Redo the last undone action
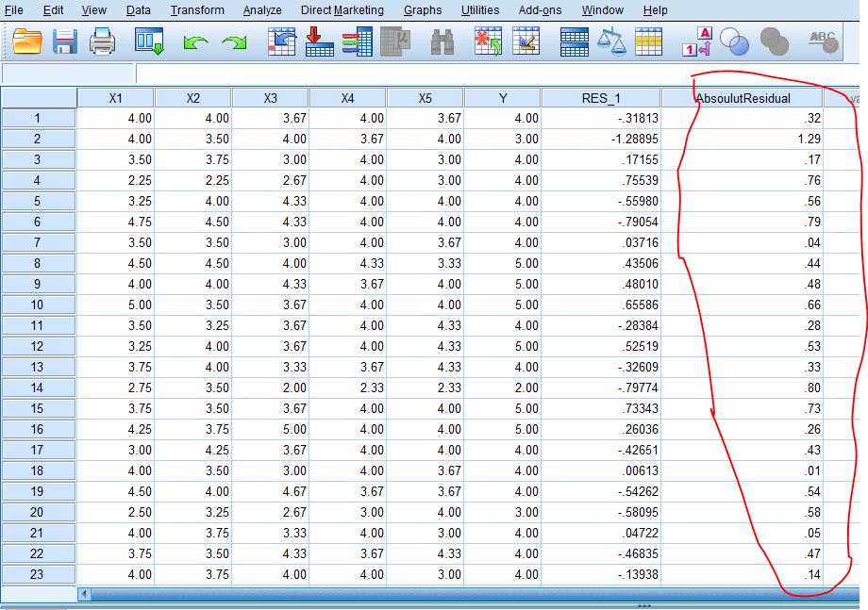This screenshot has width=868, height=610. [x=234, y=43]
